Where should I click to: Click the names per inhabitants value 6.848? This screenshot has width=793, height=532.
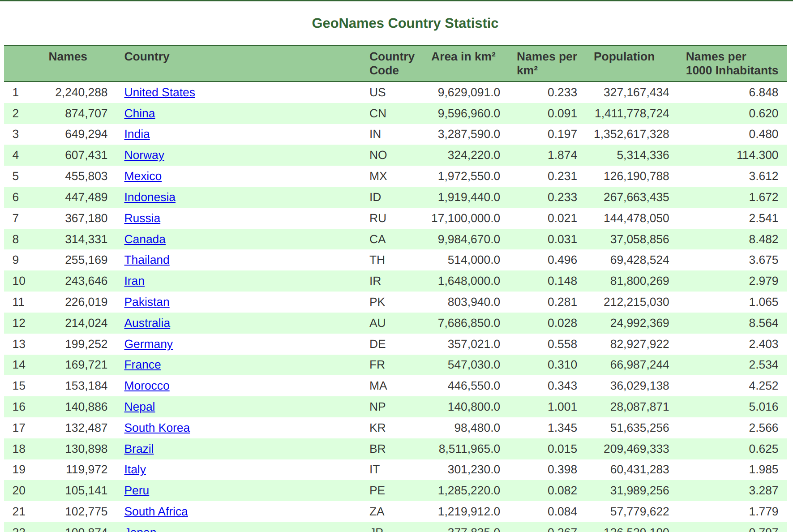point(763,92)
